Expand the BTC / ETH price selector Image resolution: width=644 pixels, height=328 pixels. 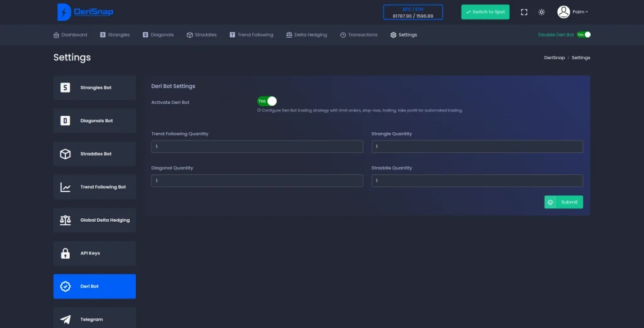[x=413, y=13]
